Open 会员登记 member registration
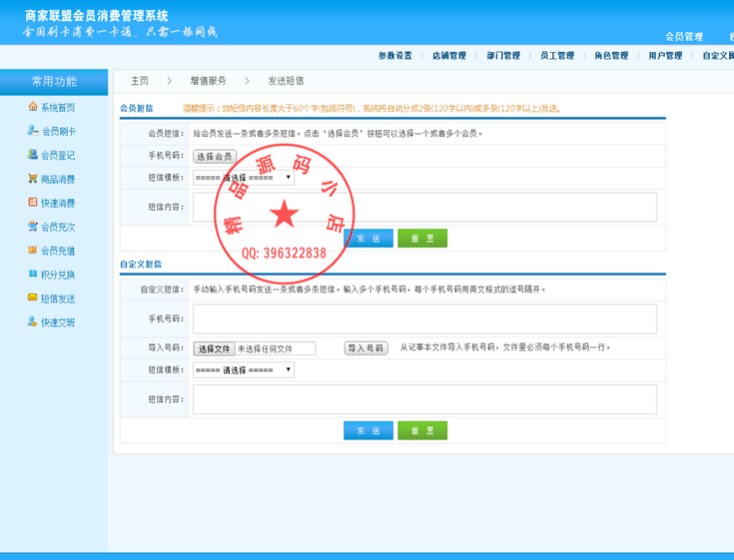Screen dimensions: 734x560 pos(57,155)
